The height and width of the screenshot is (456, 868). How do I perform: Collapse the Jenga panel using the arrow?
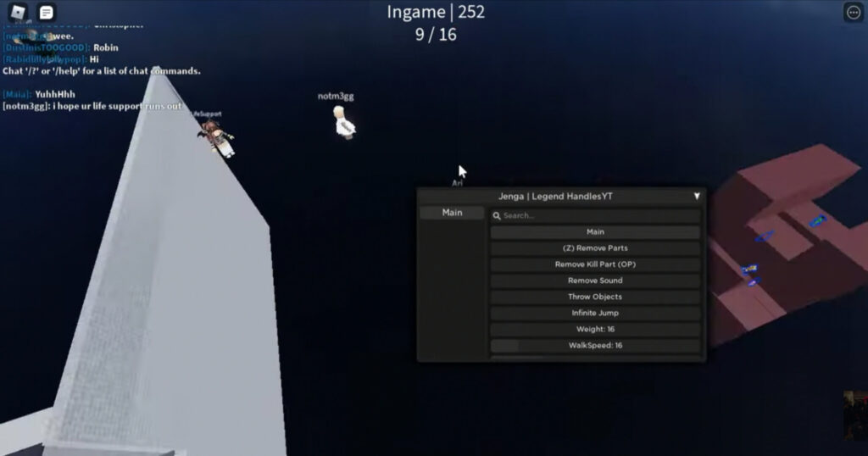(697, 196)
